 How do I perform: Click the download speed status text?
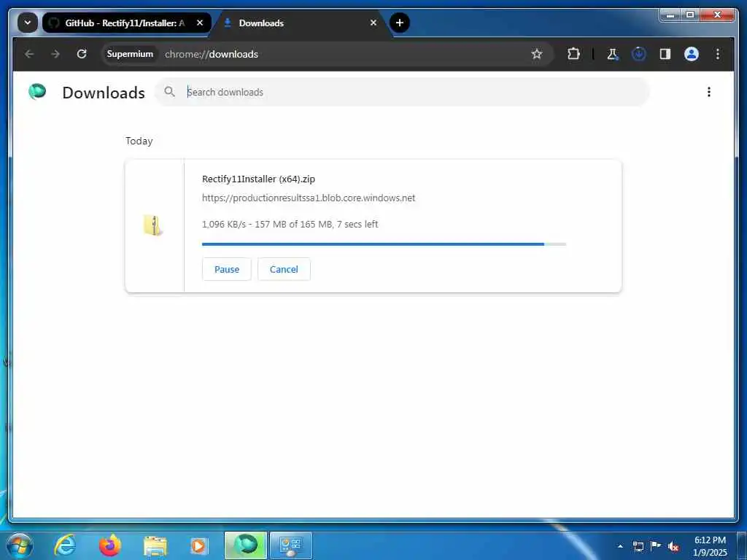coord(290,225)
